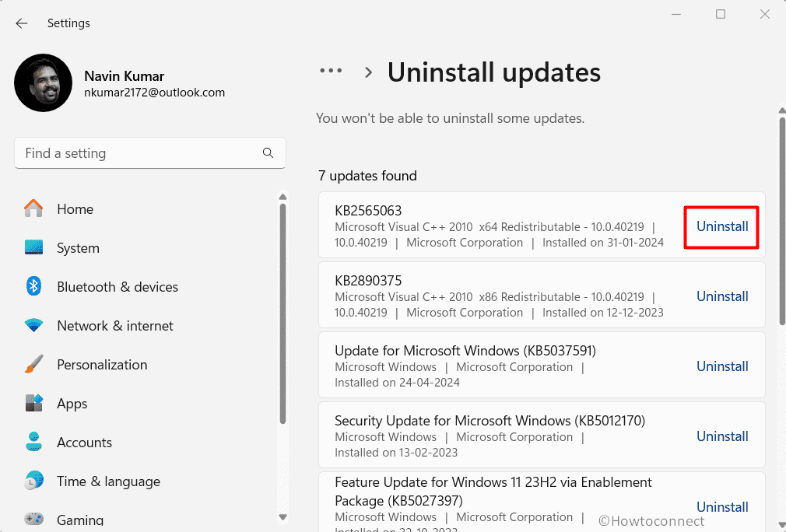The height and width of the screenshot is (532, 786).
Task: Click the Home icon in sidebar
Action: pos(33,208)
